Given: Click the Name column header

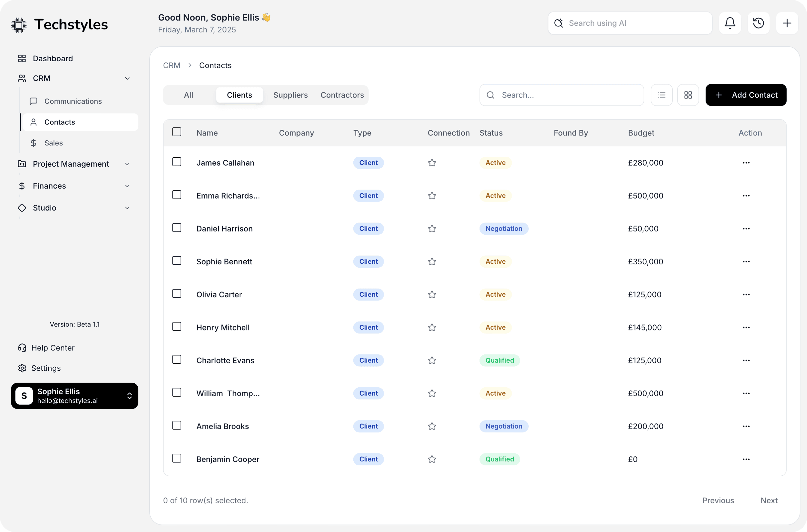Looking at the screenshot, I should [207, 133].
